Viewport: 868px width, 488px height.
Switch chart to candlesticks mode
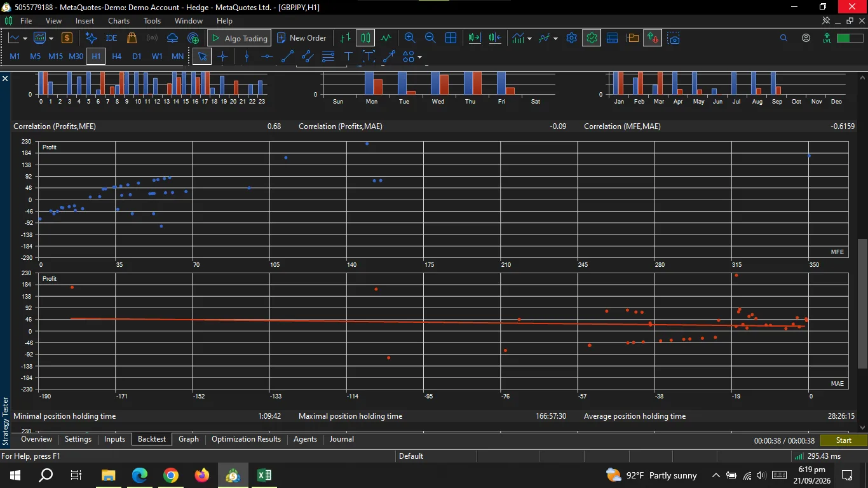365,38
